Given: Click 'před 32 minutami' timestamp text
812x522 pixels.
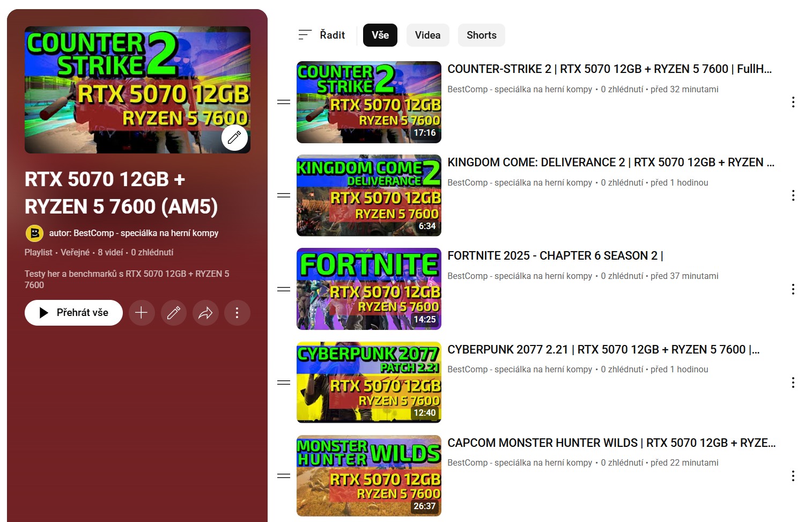Looking at the screenshot, I should point(684,90).
